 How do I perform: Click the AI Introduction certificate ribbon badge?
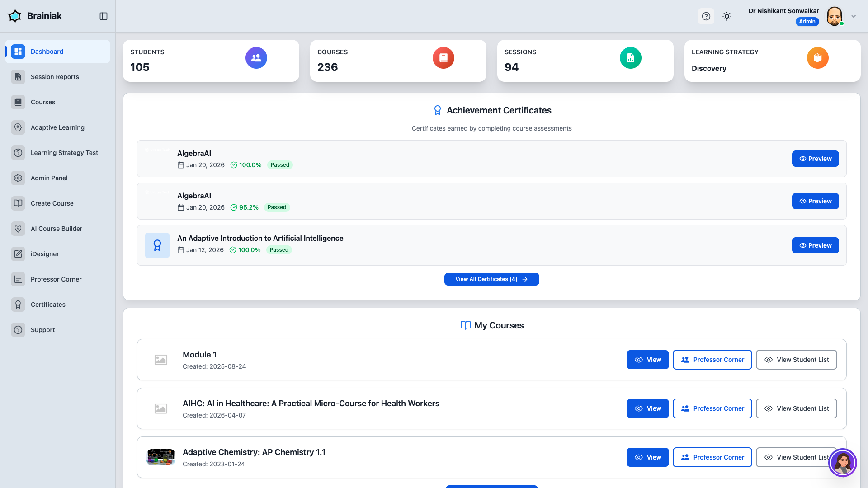pyautogui.click(x=157, y=245)
